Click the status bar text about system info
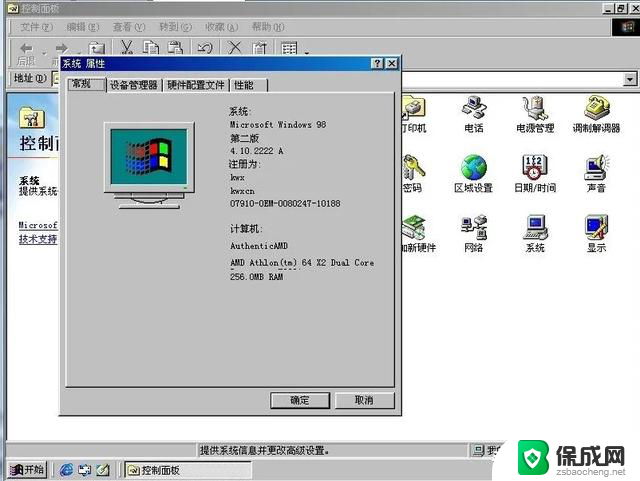This screenshot has width=640, height=481. point(264,450)
